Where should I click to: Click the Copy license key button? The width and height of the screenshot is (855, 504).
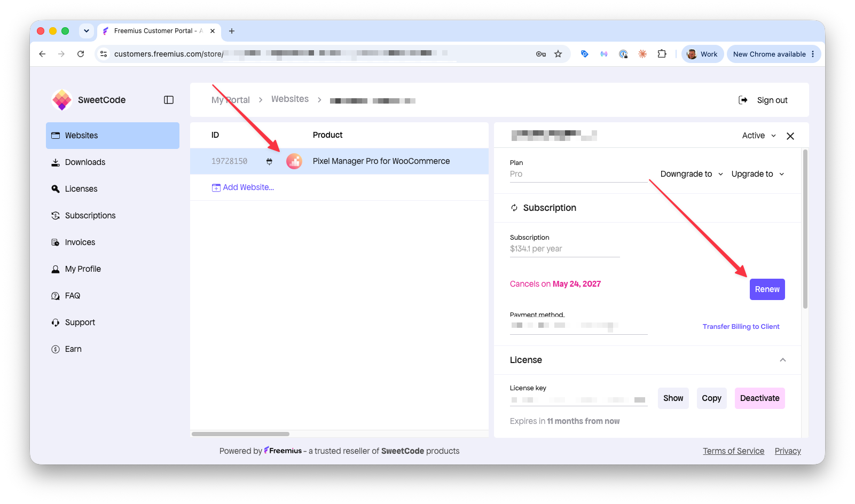tap(711, 398)
